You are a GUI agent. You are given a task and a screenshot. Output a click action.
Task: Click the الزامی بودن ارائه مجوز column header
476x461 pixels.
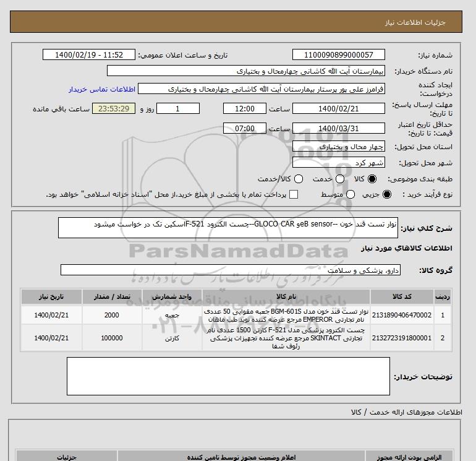[x=409, y=457]
